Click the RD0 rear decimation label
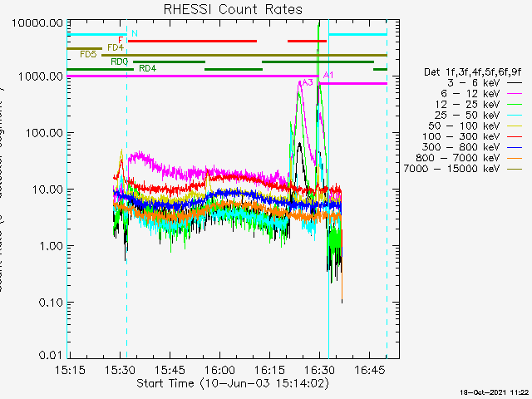 pos(120,62)
